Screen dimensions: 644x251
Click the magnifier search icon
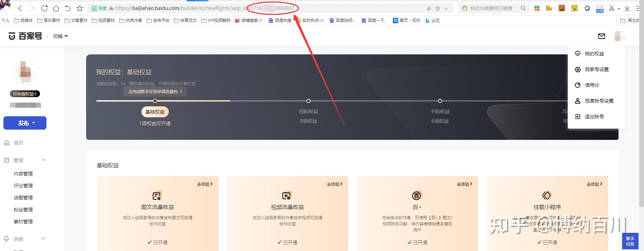tap(523, 8)
